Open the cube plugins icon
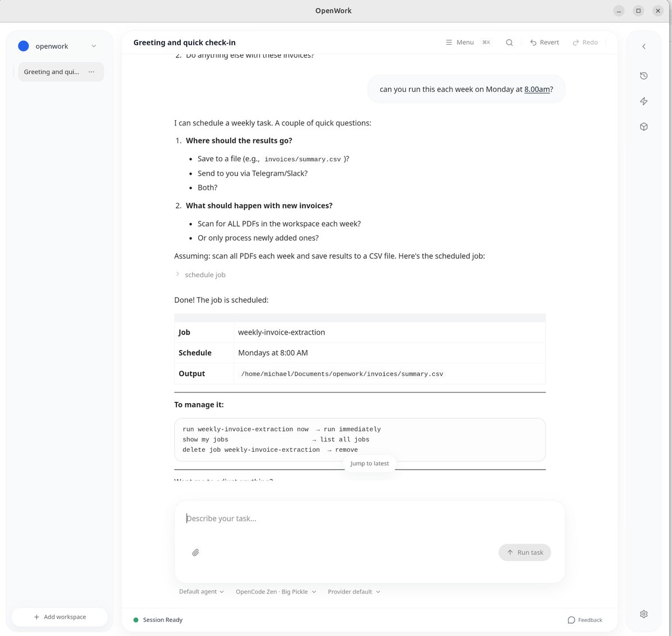Image resolution: width=672 pixels, height=636 pixels. 644,127
